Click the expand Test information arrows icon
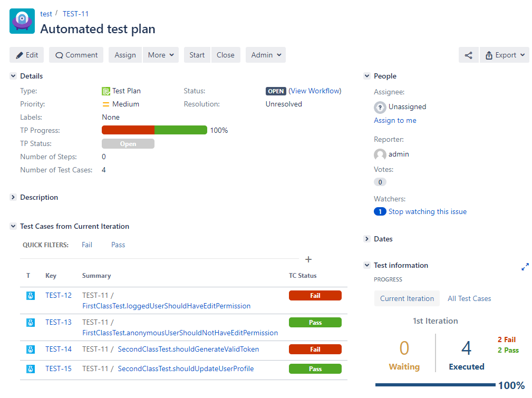The height and width of the screenshot is (398, 532). [525, 267]
